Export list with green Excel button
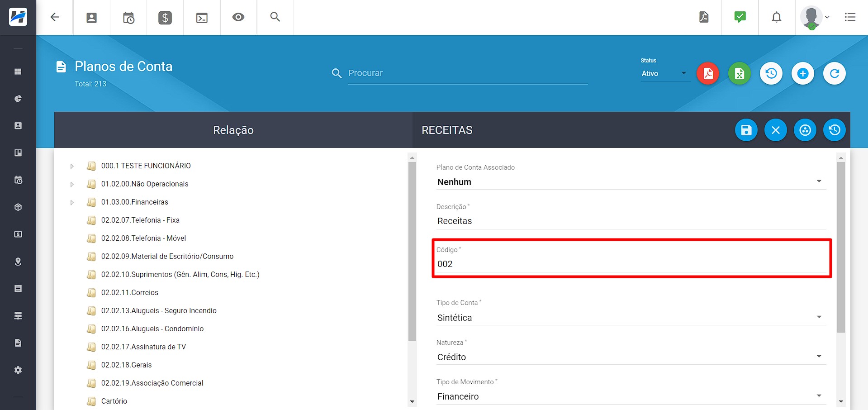868x410 pixels. point(740,73)
